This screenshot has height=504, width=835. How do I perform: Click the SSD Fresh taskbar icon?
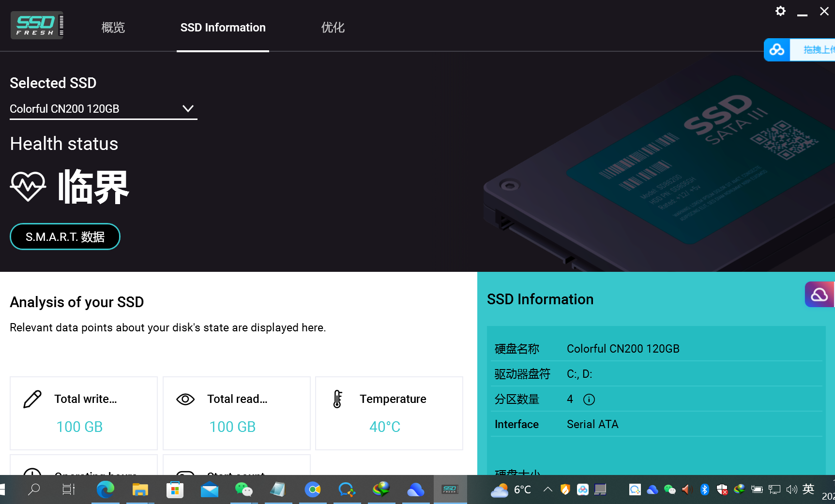[450, 489]
